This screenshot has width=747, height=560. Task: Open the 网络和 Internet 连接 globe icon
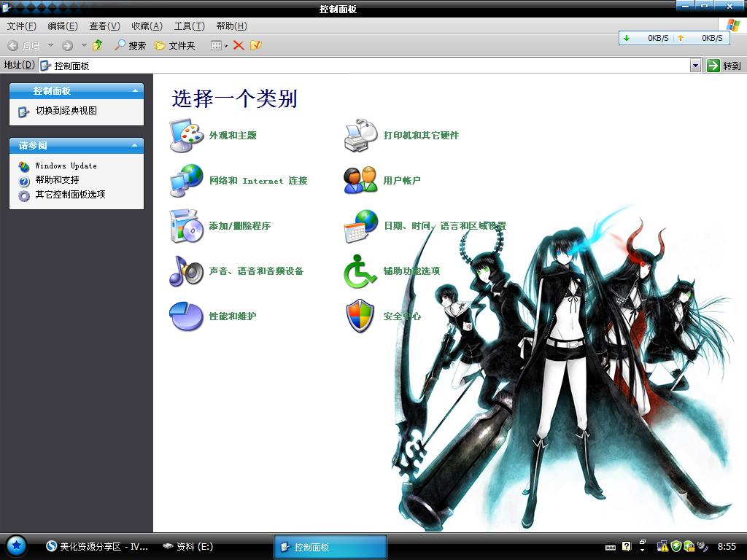(x=187, y=181)
